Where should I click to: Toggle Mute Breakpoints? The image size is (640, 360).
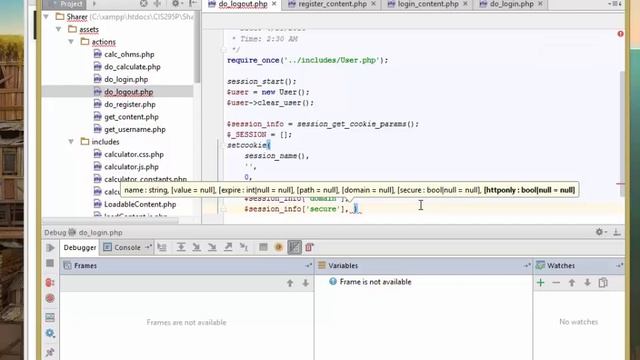50,298
